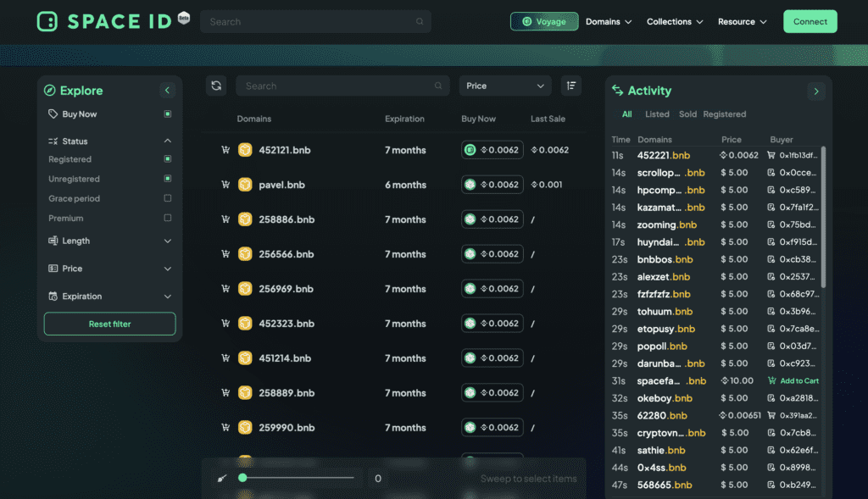Uncheck the Registered status checkbox
The height and width of the screenshot is (499, 868).
[167, 158]
